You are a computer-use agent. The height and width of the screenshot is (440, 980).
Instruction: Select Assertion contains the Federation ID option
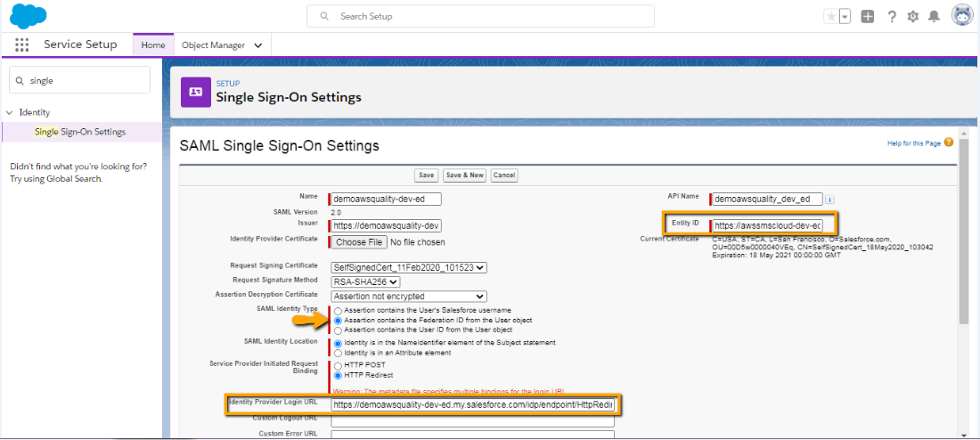[339, 320]
